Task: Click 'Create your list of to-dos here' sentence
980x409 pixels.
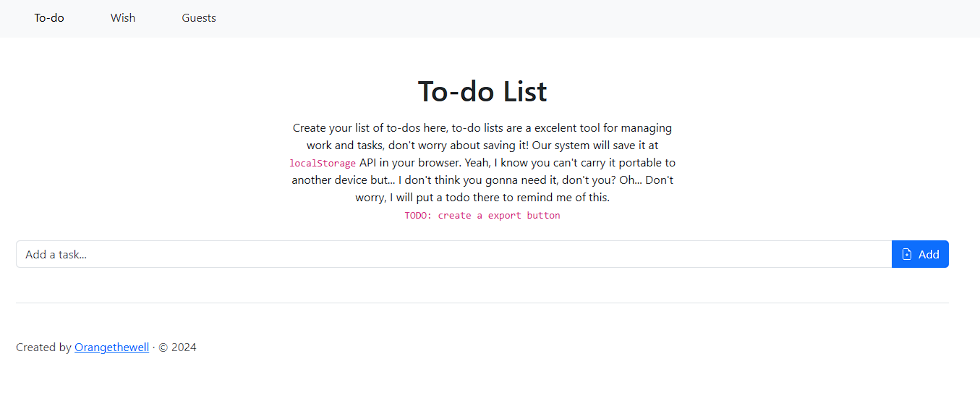Action: click(371, 128)
